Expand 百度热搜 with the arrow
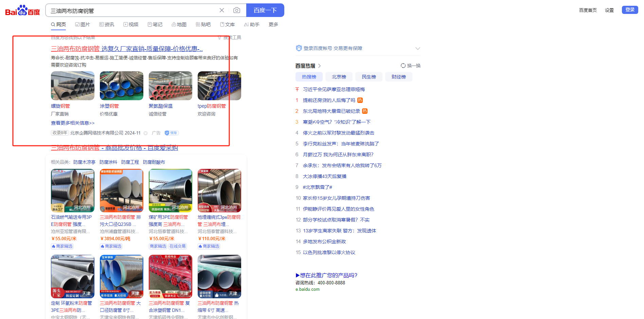Image resolution: width=644 pixels, height=319 pixels. pos(319,66)
